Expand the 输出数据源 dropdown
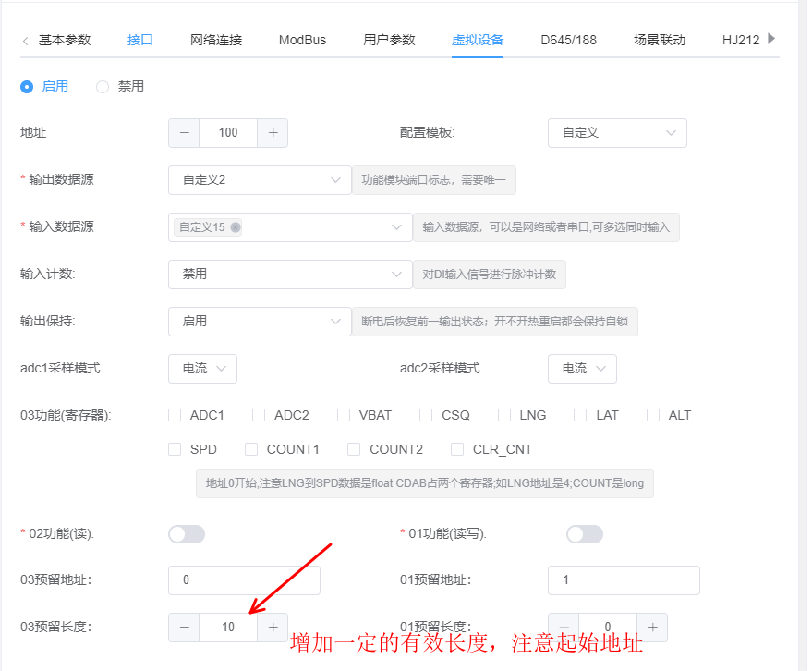 pyautogui.click(x=260, y=180)
